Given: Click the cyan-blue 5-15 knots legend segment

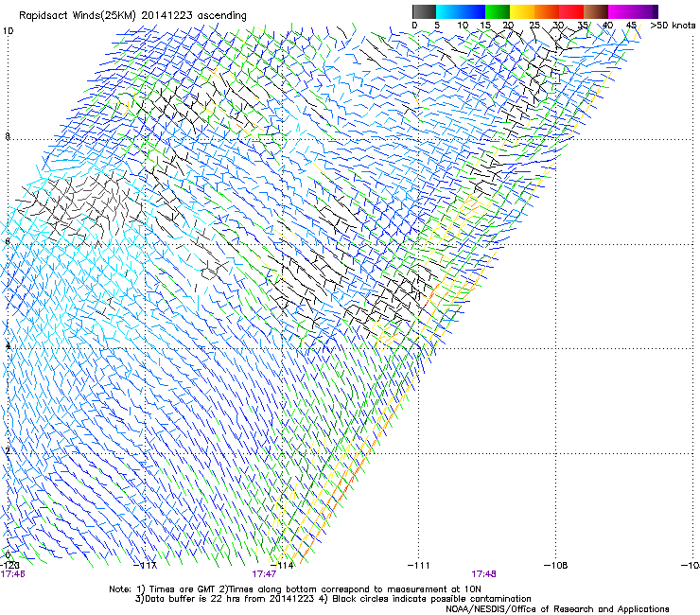Looking at the screenshot, I should pos(461,11).
